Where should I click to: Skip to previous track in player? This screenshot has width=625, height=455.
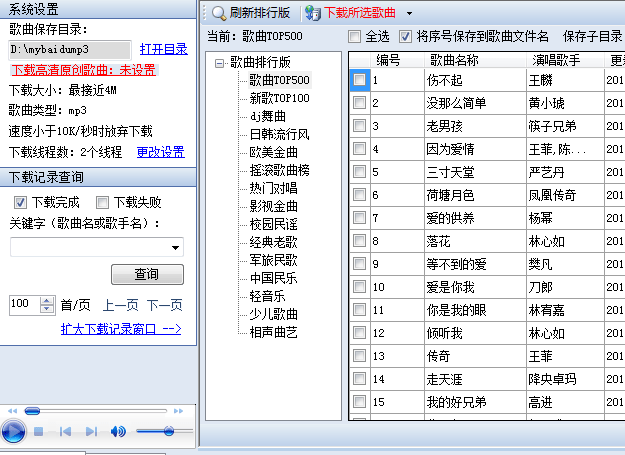[x=65, y=431]
